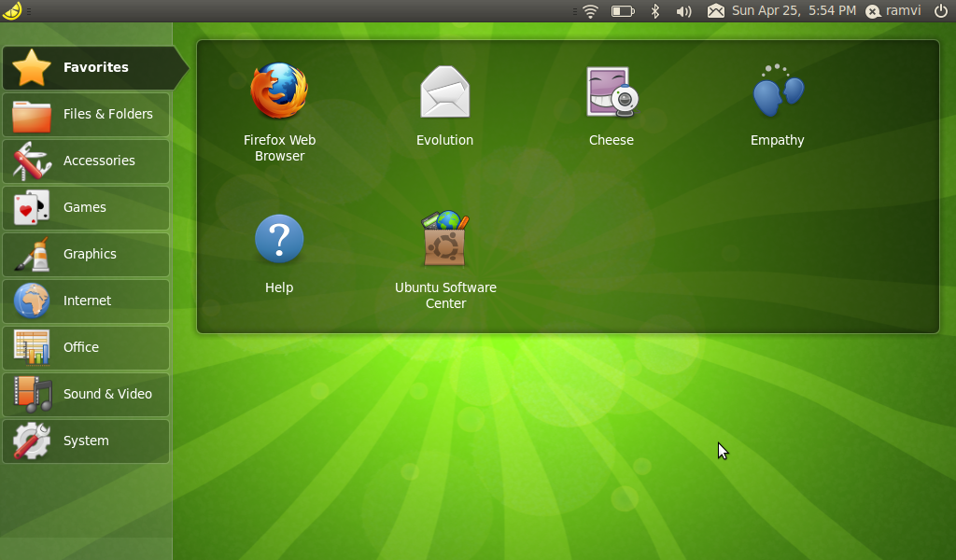
Task: Open the ramvi user menu
Action: (893, 11)
